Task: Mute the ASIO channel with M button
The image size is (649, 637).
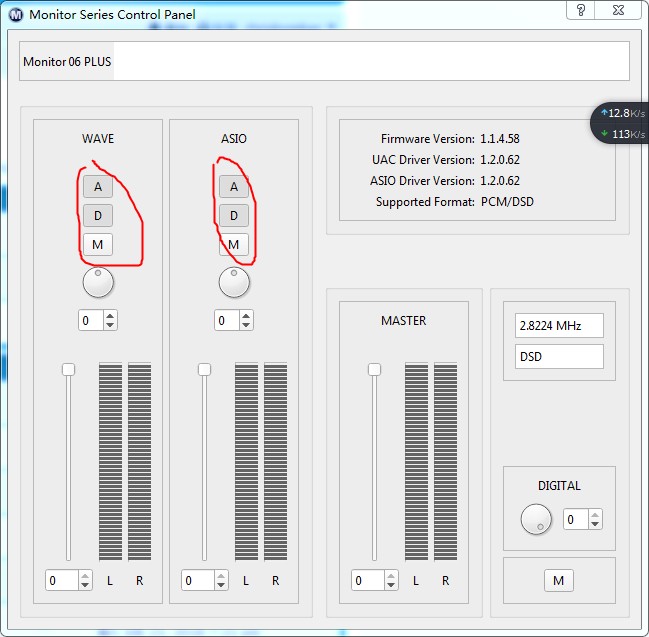Action: tap(234, 244)
